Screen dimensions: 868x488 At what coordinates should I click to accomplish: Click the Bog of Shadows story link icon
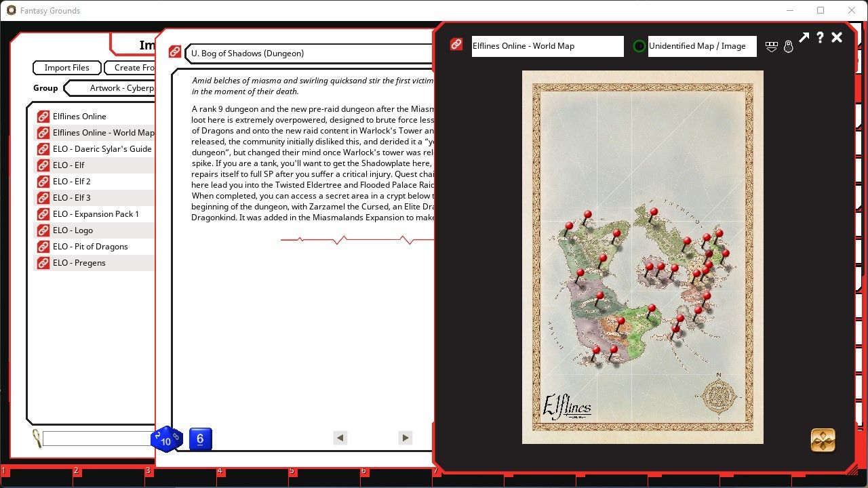[175, 52]
